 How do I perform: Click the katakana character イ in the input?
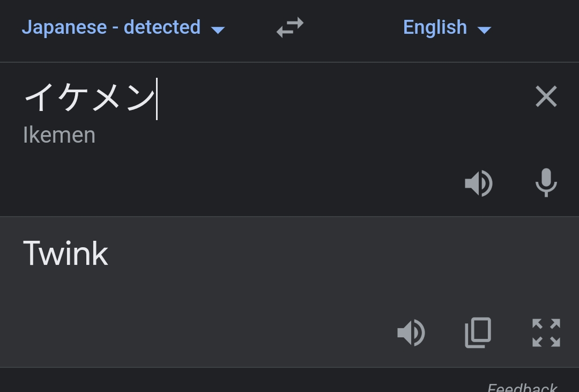38,98
